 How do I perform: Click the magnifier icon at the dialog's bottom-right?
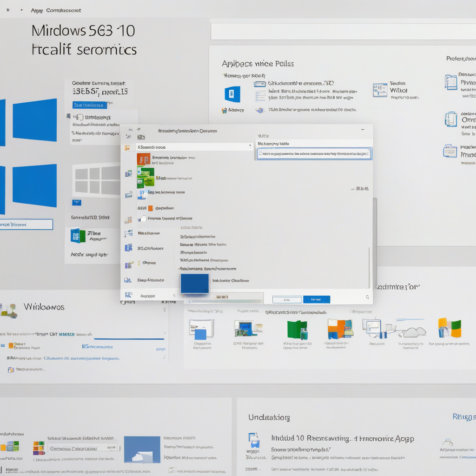pos(367,297)
